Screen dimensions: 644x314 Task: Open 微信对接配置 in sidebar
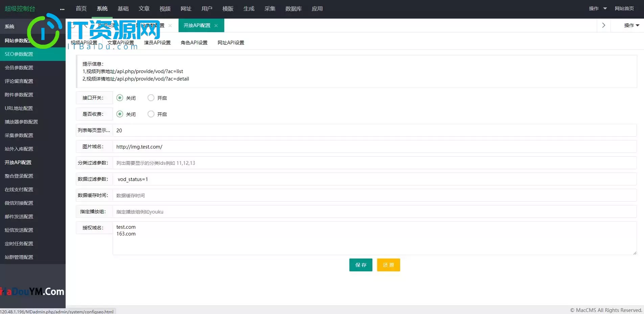(x=33, y=203)
